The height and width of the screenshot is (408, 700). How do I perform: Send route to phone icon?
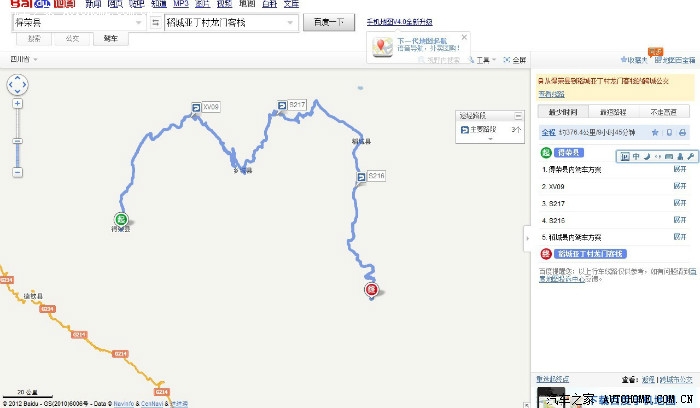pyautogui.click(x=668, y=132)
